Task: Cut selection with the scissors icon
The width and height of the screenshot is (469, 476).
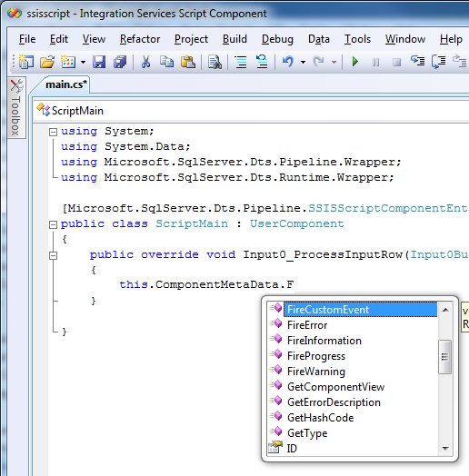Action: coord(145,62)
